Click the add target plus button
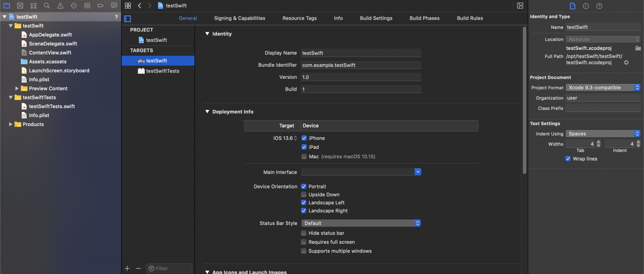 click(127, 269)
